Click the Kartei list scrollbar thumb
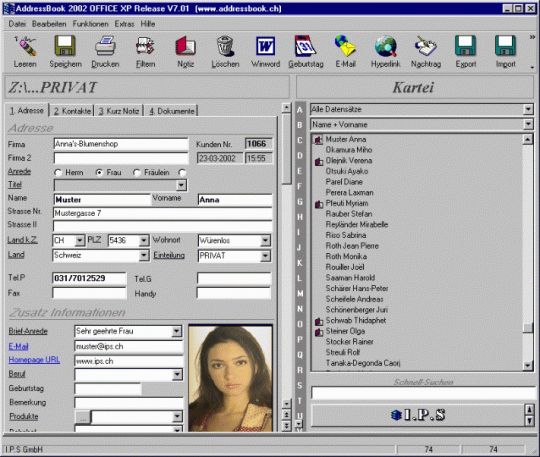Image resolution: width=540 pixels, height=457 pixels. [x=528, y=328]
